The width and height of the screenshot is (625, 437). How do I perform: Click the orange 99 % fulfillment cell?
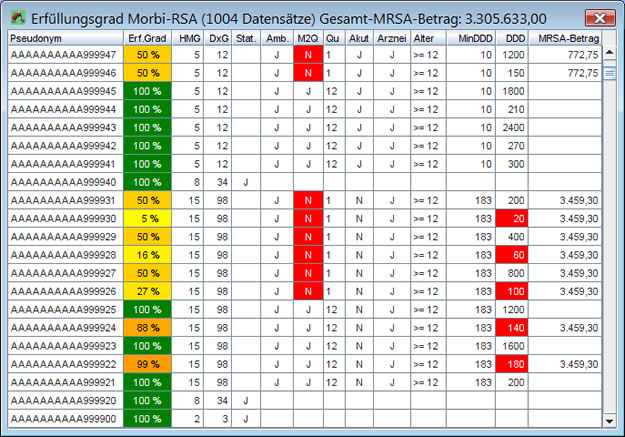click(x=148, y=363)
